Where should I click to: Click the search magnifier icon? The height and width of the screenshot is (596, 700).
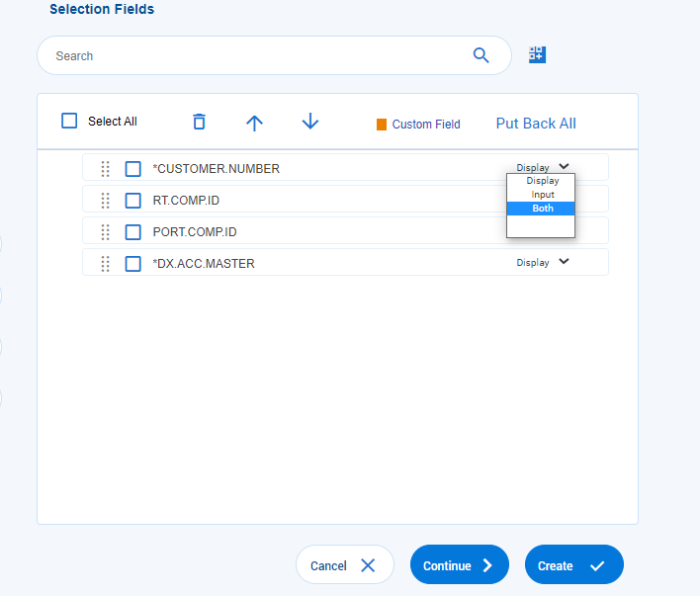point(481,55)
